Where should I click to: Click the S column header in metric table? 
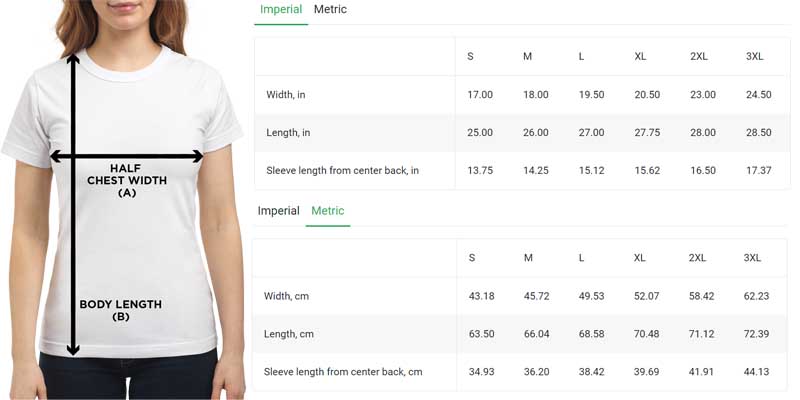[x=472, y=258]
